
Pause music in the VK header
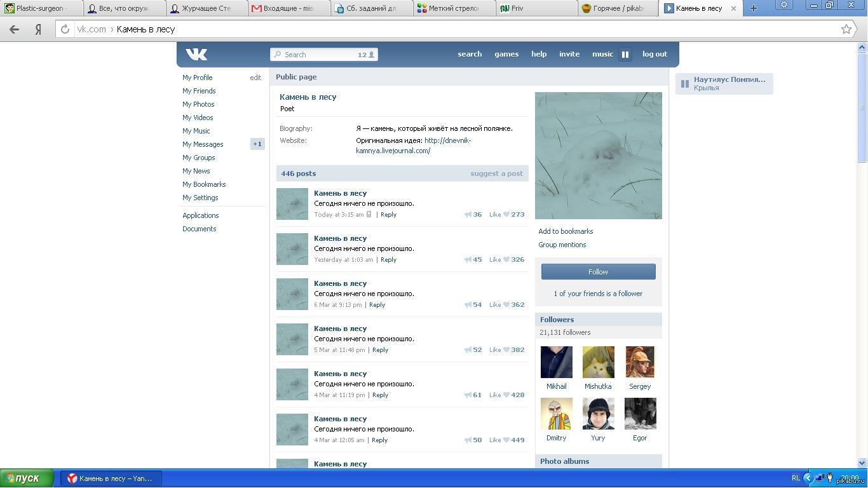coord(625,55)
